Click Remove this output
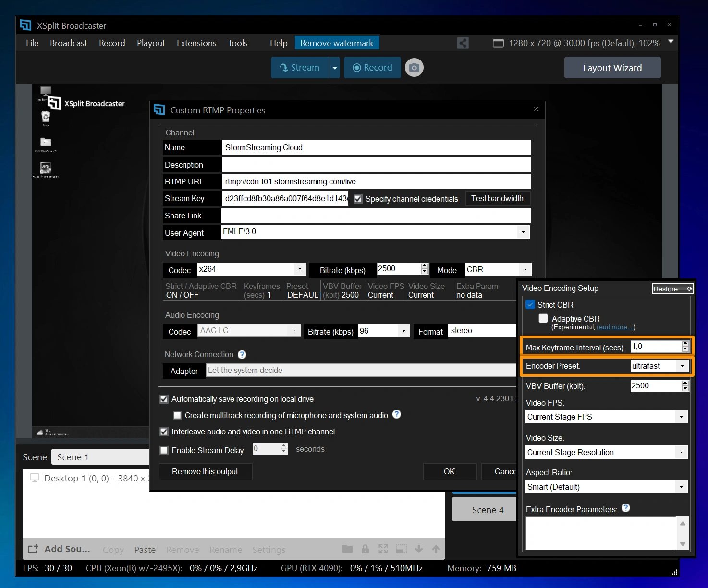The image size is (708, 588). [205, 471]
